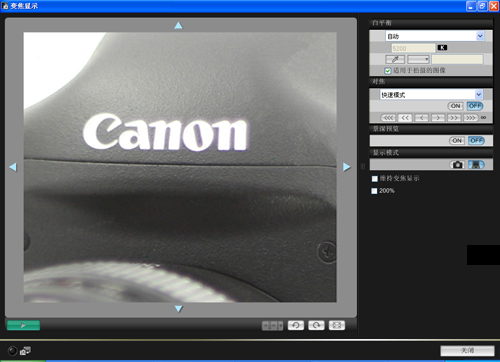
Task: Pan the zoomed view right with the arrow
Action: coord(347,167)
